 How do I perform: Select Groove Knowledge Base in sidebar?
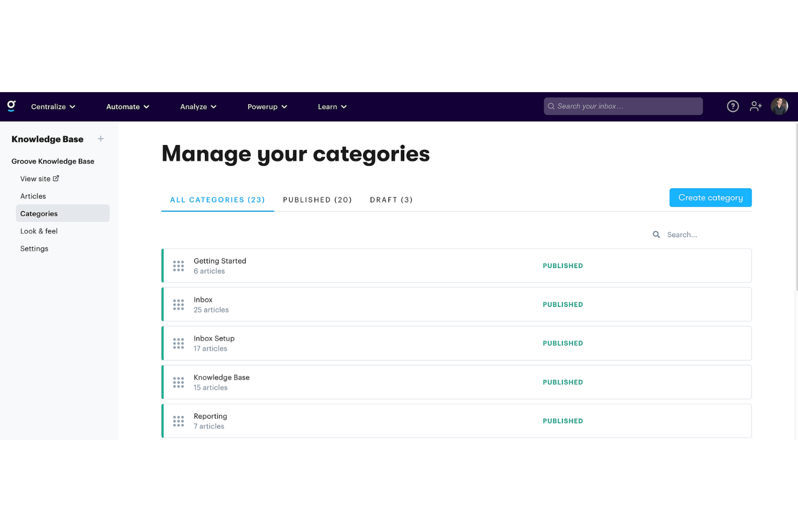click(53, 161)
